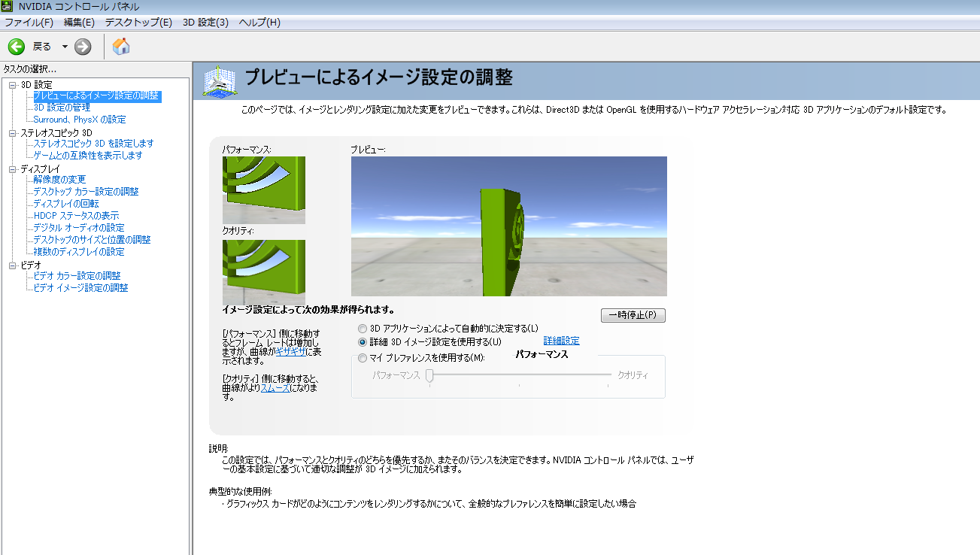Open the Back button history dropdown arrow
The width and height of the screenshot is (980, 555).
pos(65,47)
